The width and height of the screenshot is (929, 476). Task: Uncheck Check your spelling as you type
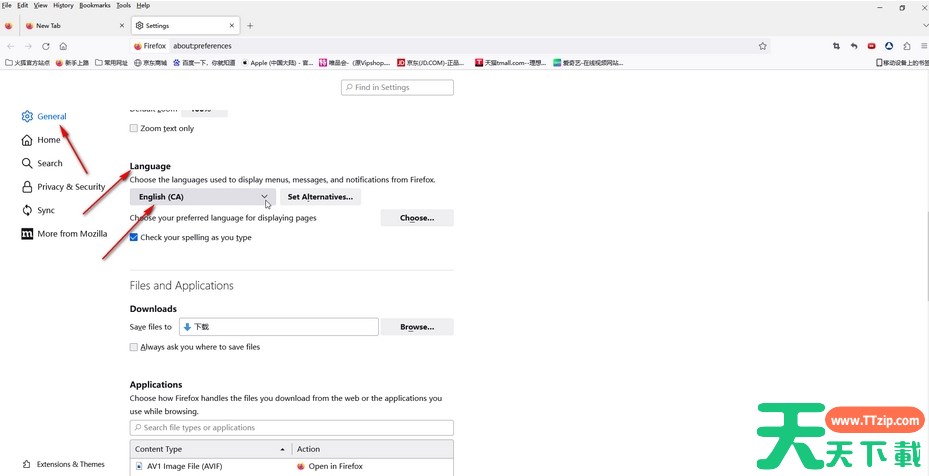(x=134, y=238)
